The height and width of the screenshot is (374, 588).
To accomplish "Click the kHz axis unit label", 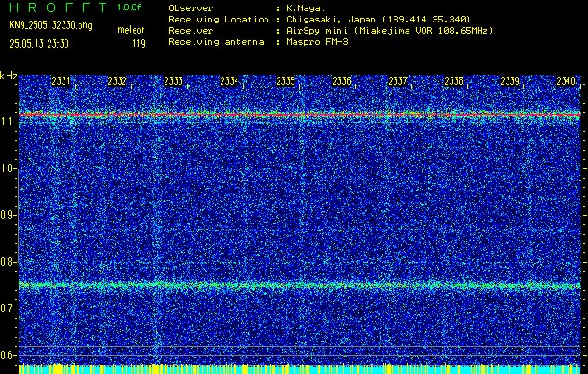I will (8, 76).
